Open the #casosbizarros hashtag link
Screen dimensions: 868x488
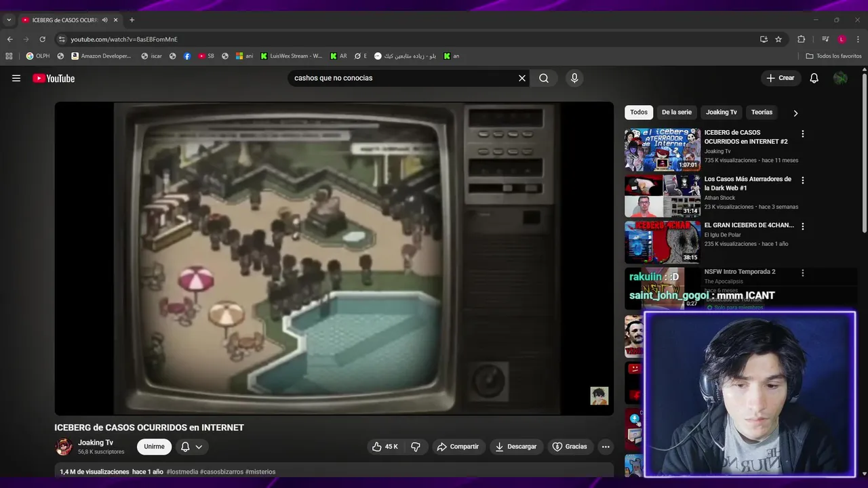point(222,472)
